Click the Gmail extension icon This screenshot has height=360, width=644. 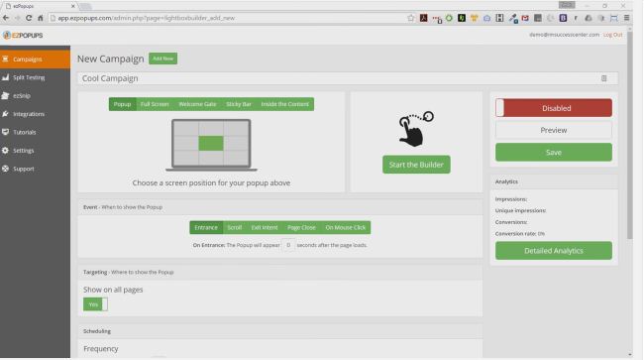pos(525,18)
